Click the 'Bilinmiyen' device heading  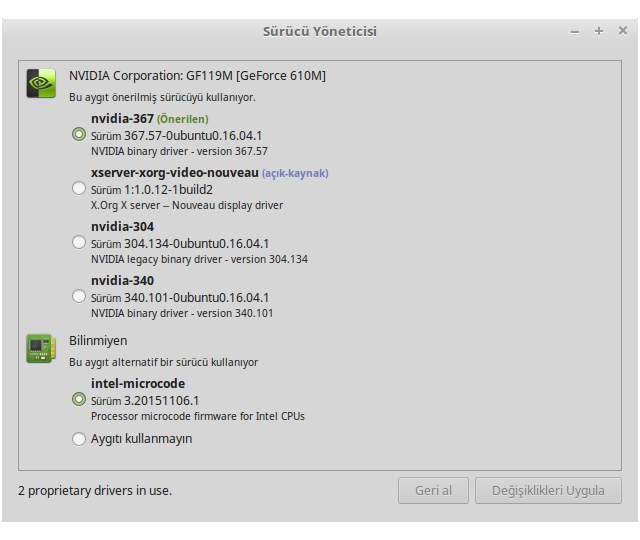(98, 341)
